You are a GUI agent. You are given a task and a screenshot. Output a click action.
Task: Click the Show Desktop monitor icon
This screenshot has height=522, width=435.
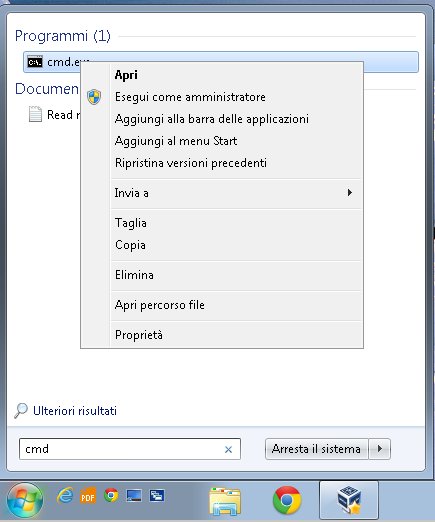[x=134, y=496]
